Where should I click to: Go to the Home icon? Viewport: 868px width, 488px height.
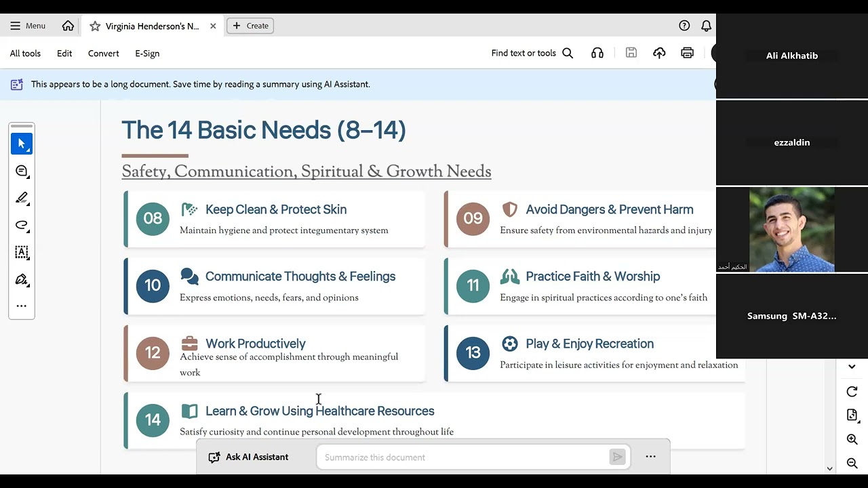(x=68, y=26)
